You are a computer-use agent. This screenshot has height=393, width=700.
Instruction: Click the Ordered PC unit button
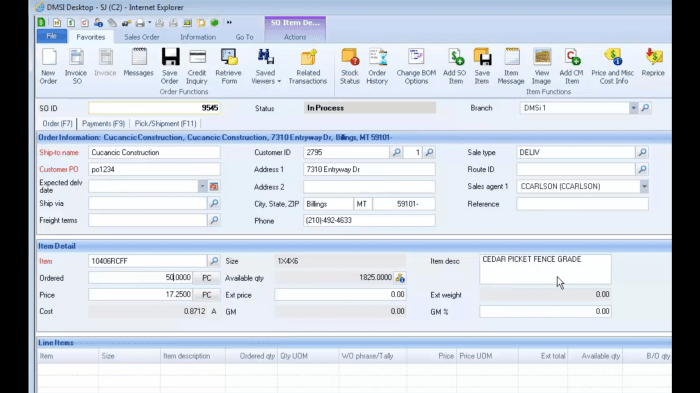[x=207, y=278]
